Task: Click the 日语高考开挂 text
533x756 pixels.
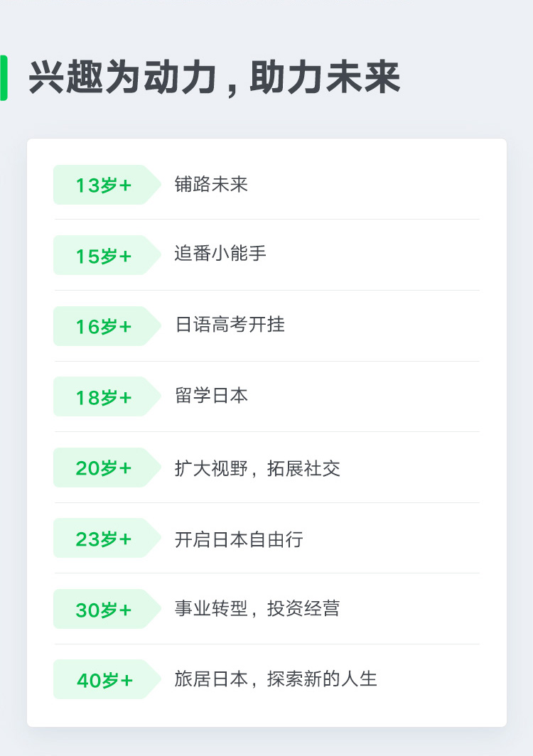Action: [230, 325]
